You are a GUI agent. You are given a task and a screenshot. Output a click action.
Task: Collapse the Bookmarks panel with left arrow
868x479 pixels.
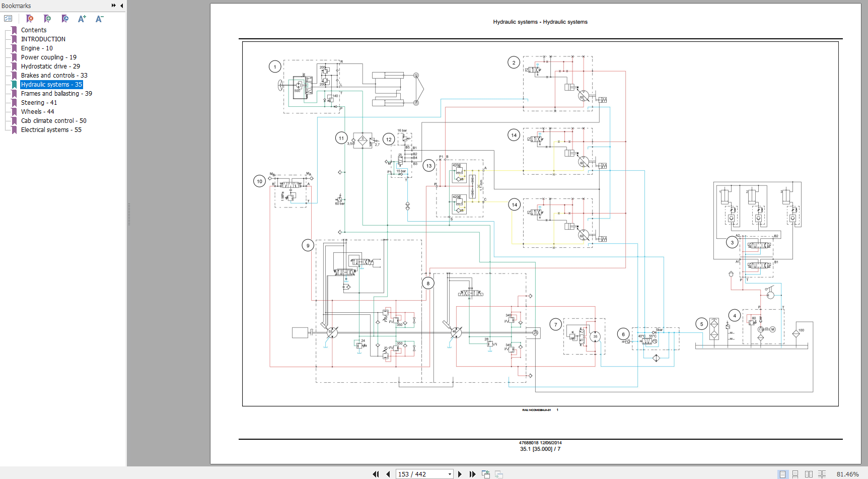[x=122, y=6]
